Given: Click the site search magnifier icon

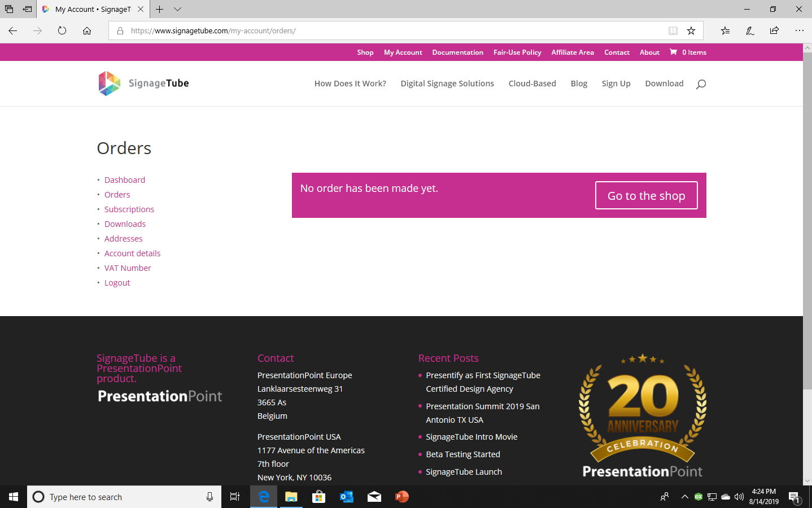Looking at the screenshot, I should (x=701, y=84).
